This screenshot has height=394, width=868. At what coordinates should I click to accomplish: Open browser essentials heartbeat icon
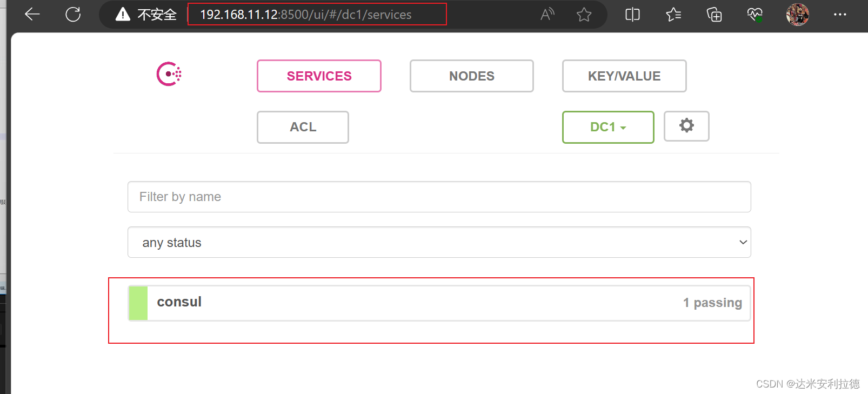coord(755,14)
